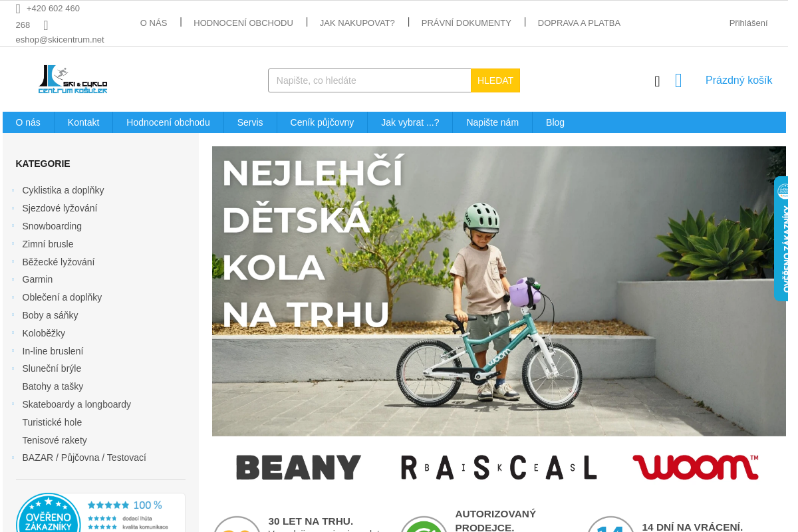Click the icon left of the cart

[x=657, y=81]
